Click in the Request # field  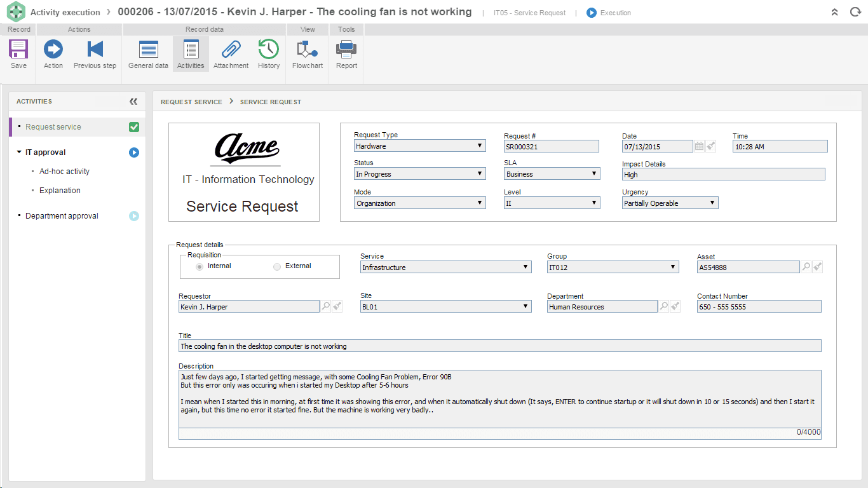point(552,146)
